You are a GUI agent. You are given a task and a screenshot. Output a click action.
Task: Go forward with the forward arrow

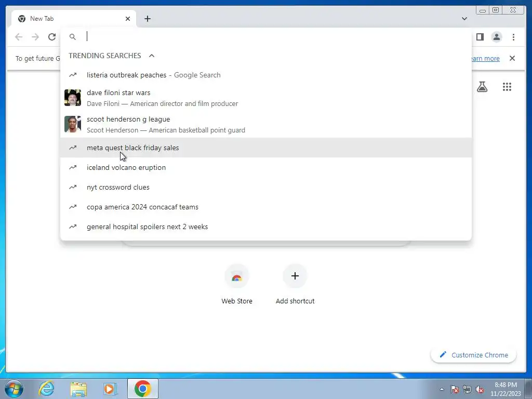click(x=35, y=37)
